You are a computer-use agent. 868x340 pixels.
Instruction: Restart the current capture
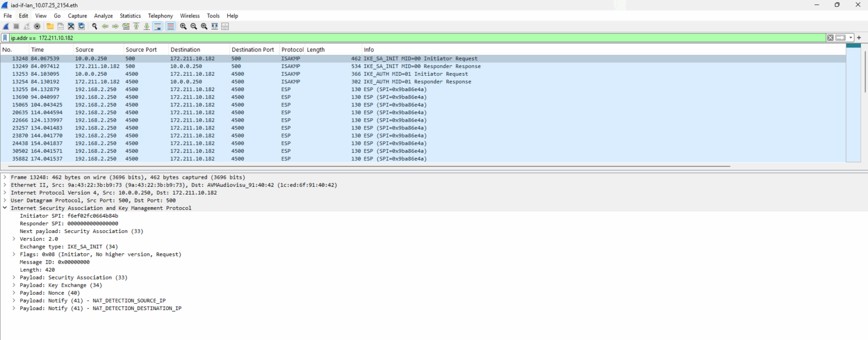[27, 26]
